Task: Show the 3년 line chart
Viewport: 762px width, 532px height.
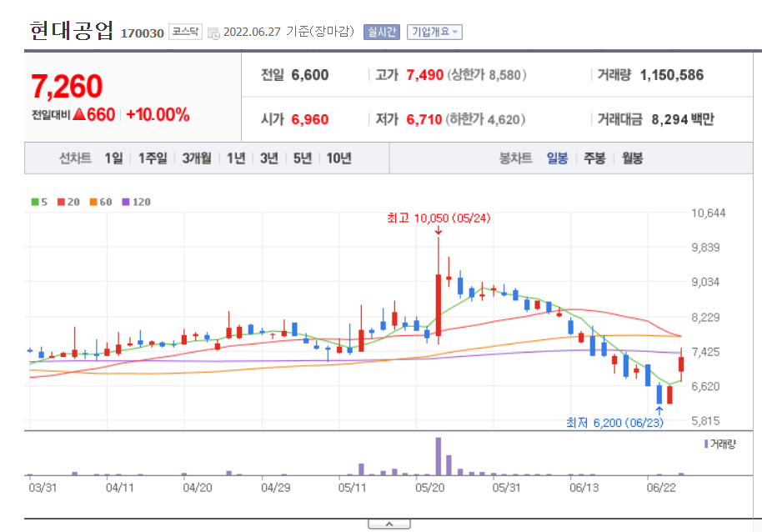Action: click(268, 158)
